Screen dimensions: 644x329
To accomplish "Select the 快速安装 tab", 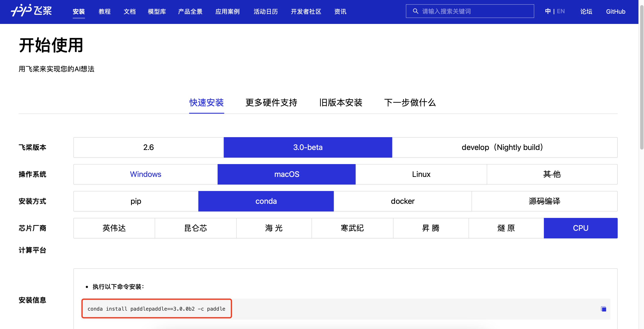I will pyautogui.click(x=206, y=103).
